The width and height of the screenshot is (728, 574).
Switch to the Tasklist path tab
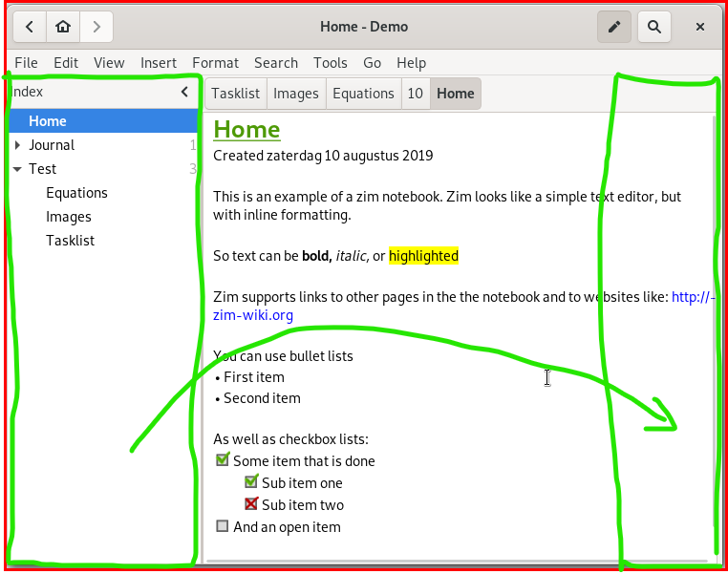[236, 94]
